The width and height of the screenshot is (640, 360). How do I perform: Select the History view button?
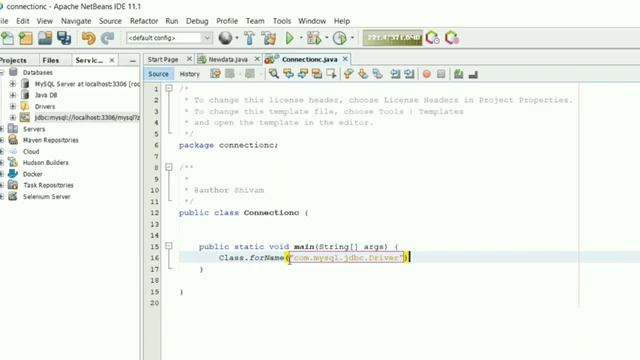(x=190, y=74)
